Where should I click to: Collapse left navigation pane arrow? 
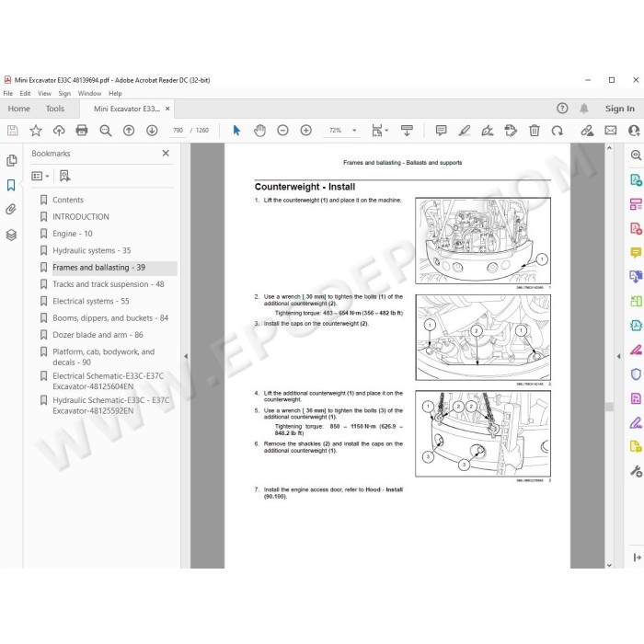tap(186, 356)
